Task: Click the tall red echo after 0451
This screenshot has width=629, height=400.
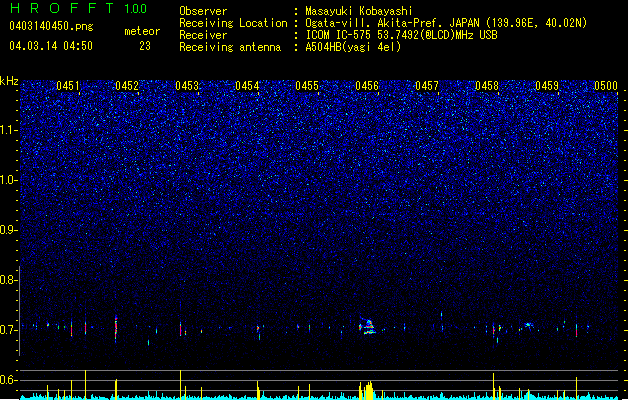Action: pyautogui.click(x=116, y=328)
